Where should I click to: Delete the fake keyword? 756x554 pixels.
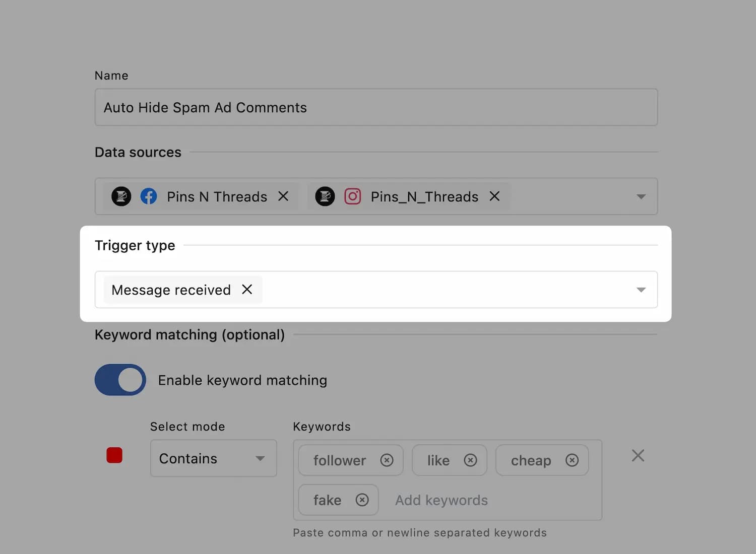tap(362, 500)
